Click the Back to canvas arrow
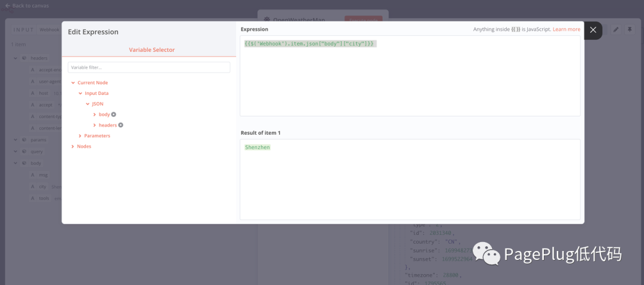Screen dimensions: 644x285 pyautogui.click(x=7, y=6)
